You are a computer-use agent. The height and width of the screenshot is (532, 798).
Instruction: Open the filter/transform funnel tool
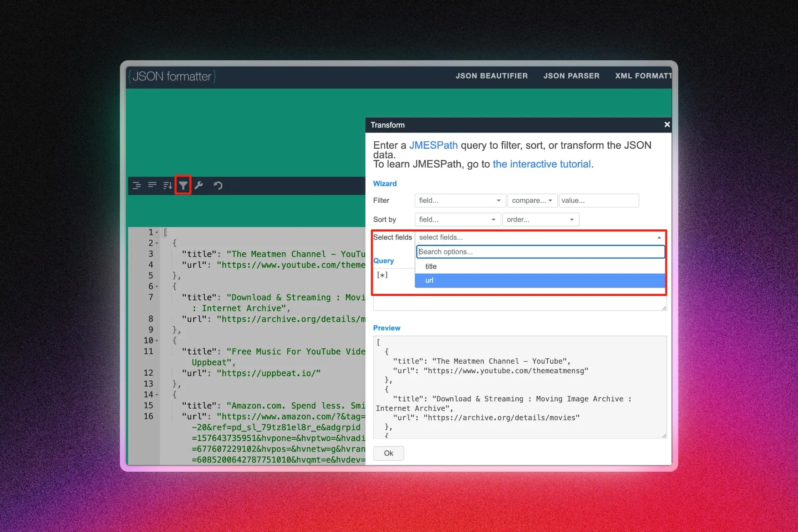pos(183,185)
